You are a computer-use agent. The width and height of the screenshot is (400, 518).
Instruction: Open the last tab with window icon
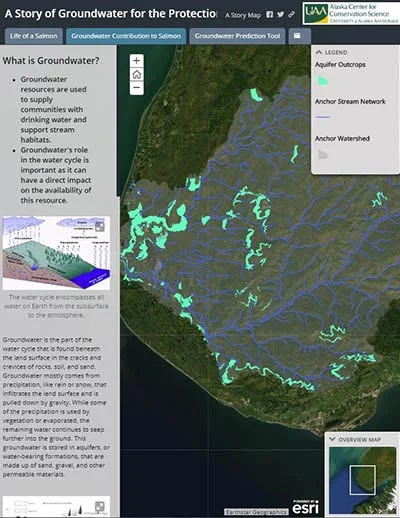(x=297, y=36)
